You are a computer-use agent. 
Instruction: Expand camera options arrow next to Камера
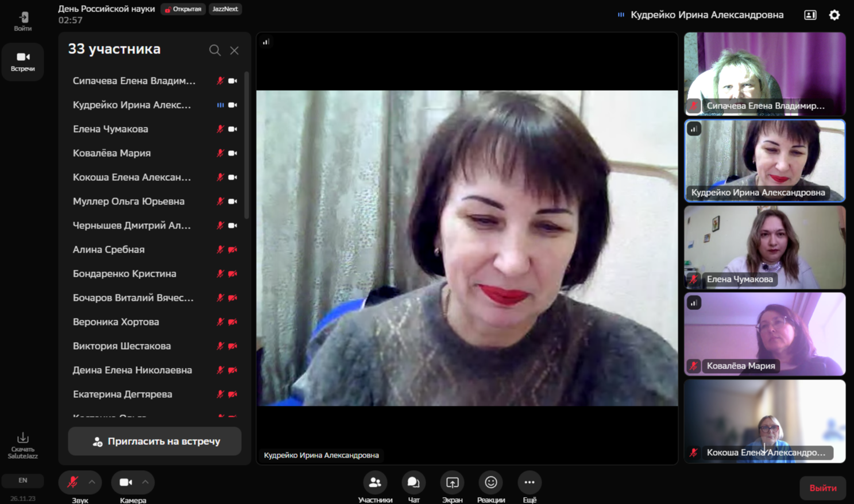click(x=145, y=483)
